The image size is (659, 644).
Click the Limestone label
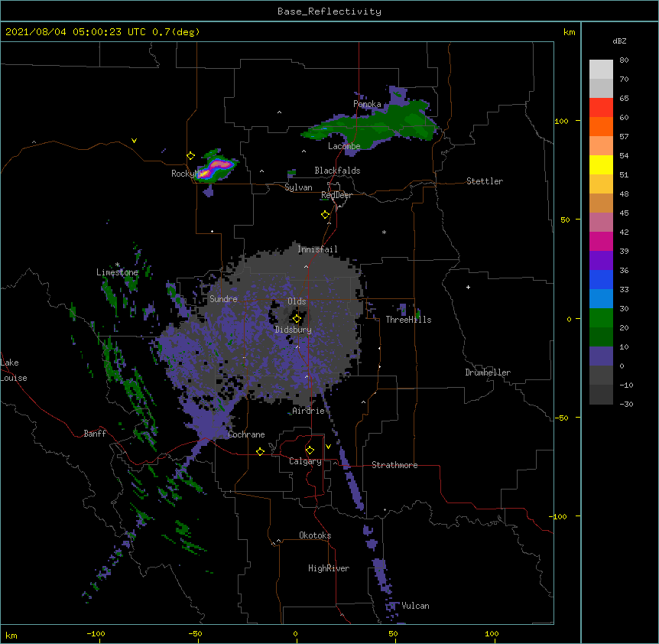(x=117, y=272)
